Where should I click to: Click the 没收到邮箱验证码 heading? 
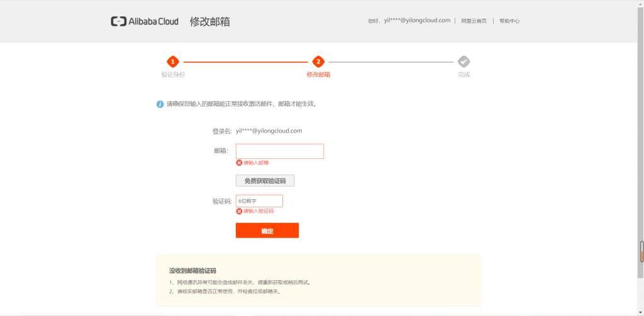coord(192,271)
